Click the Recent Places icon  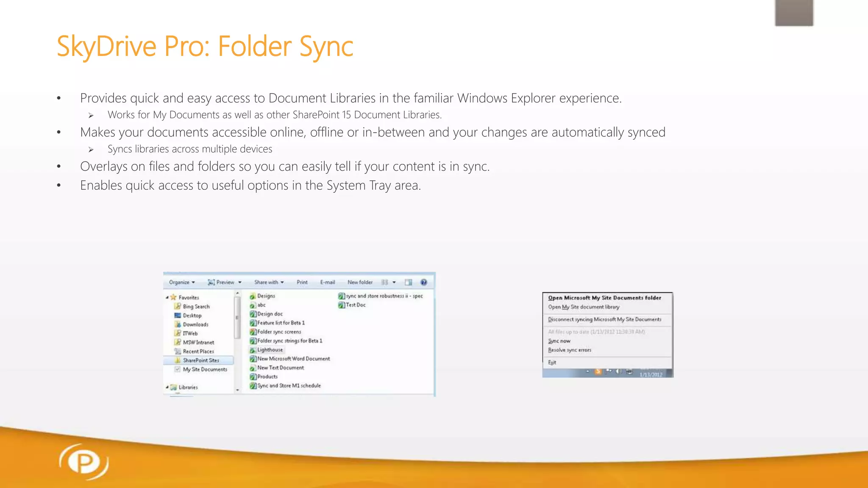(x=178, y=351)
